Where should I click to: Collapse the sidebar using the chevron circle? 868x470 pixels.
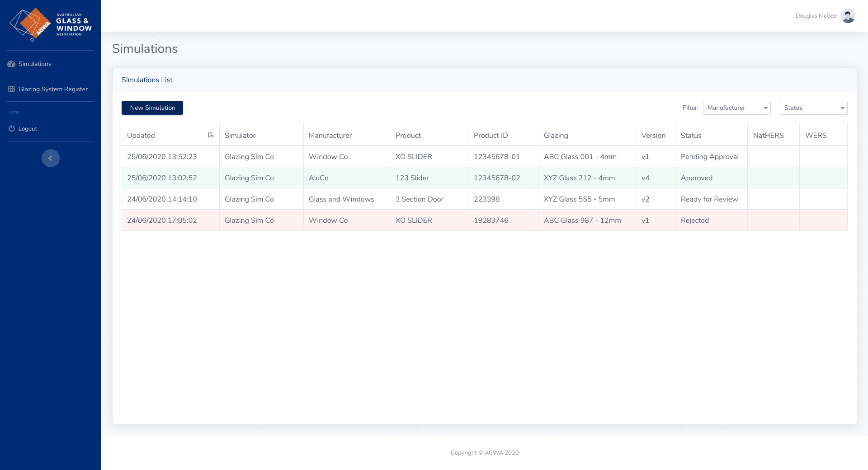[x=51, y=158]
